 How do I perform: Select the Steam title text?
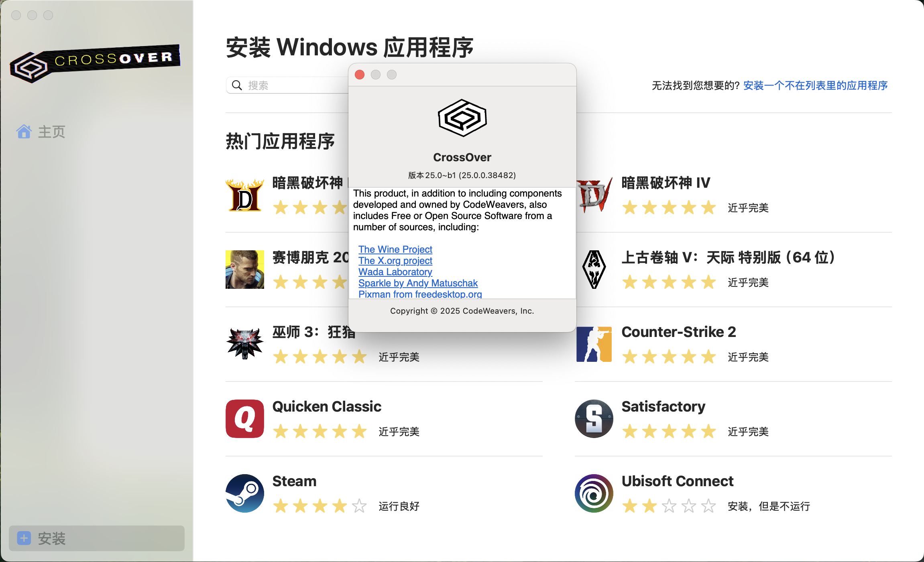(294, 481)
